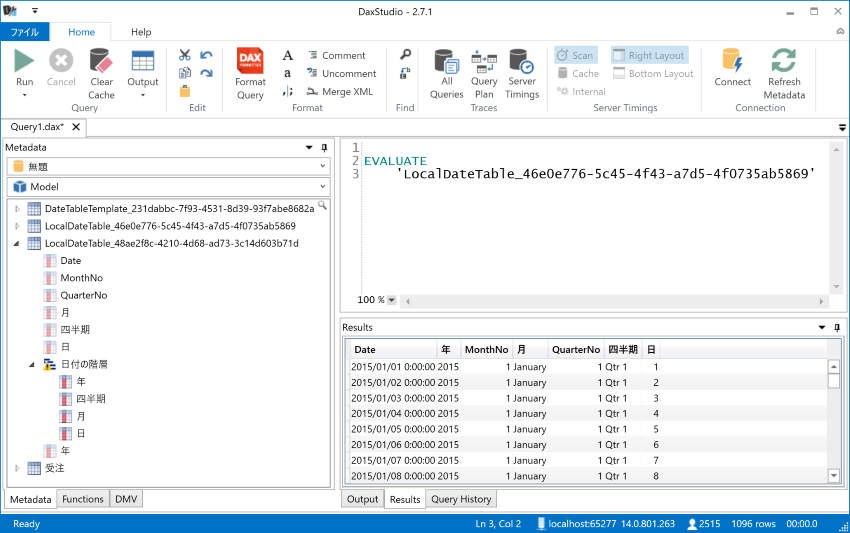This screenshot has height=533, width=850.
Task: Connect to a data source
Action: pyautogui.click(x=732, y=68)
